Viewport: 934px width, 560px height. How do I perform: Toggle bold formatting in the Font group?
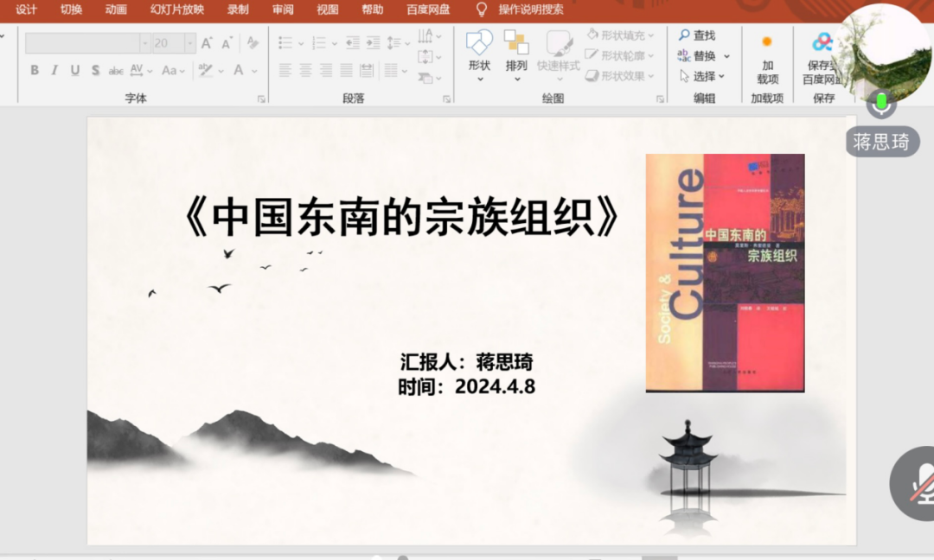coord(35,71)
